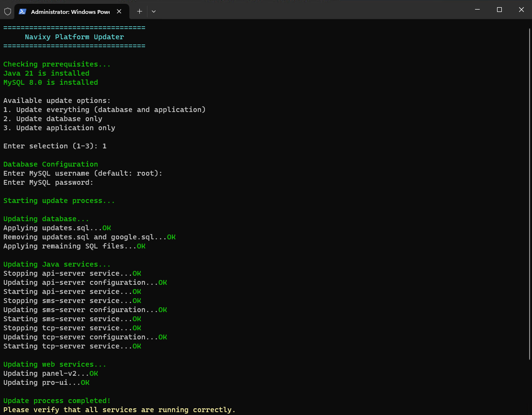Click option '3. Update application only' line
The width and height of the screenshot is (532, 415).
[59, 128]
